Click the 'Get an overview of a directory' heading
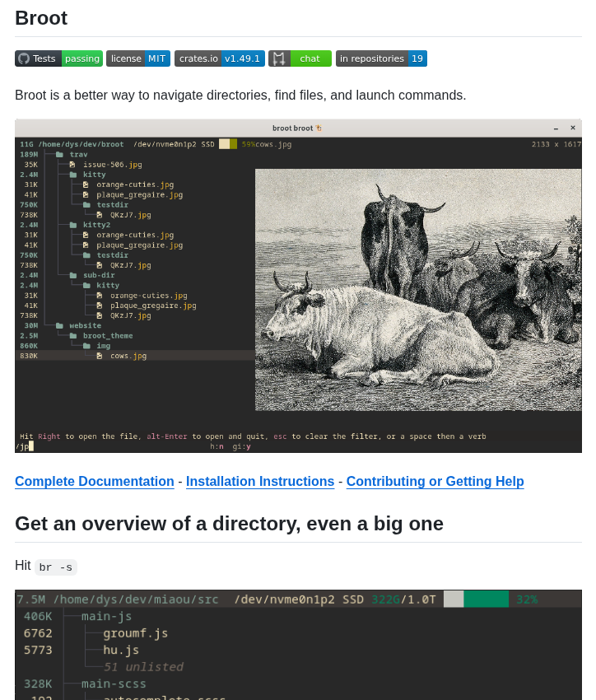 (x=230, y=524)
